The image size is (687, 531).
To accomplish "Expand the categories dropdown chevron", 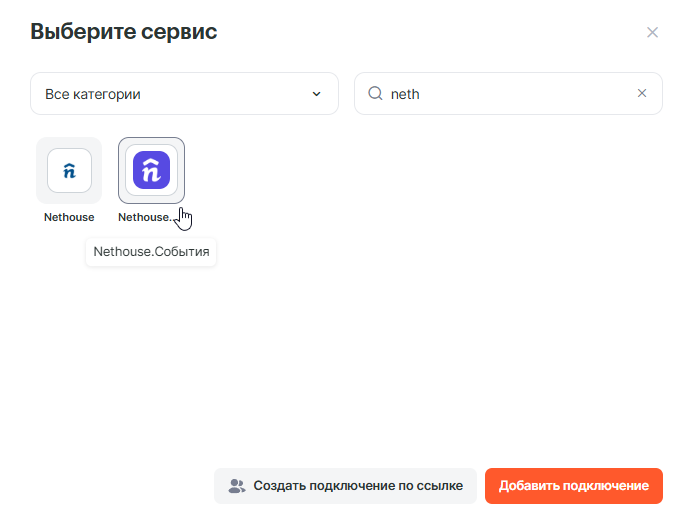I will pyautogui.click(x=317, y=94).
